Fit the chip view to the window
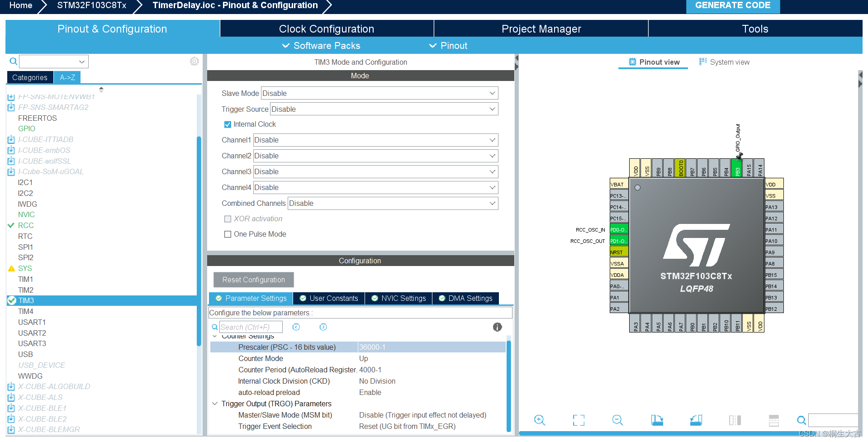Image resolution: width=868 pixels, height=442 pixels. tap(579, 420)
